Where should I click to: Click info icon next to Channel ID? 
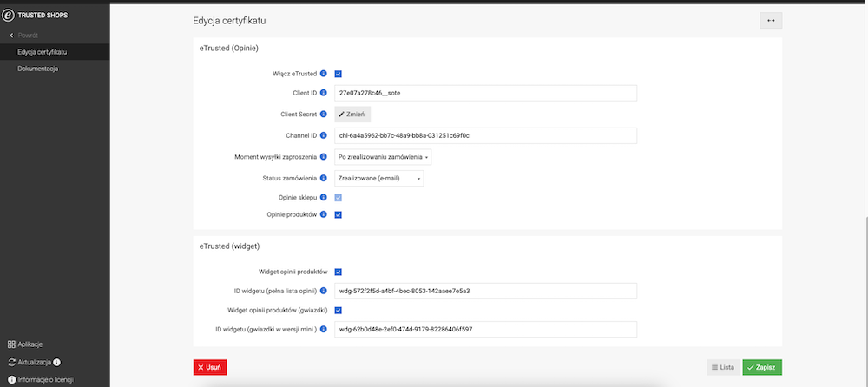click(x=323, y=135)
